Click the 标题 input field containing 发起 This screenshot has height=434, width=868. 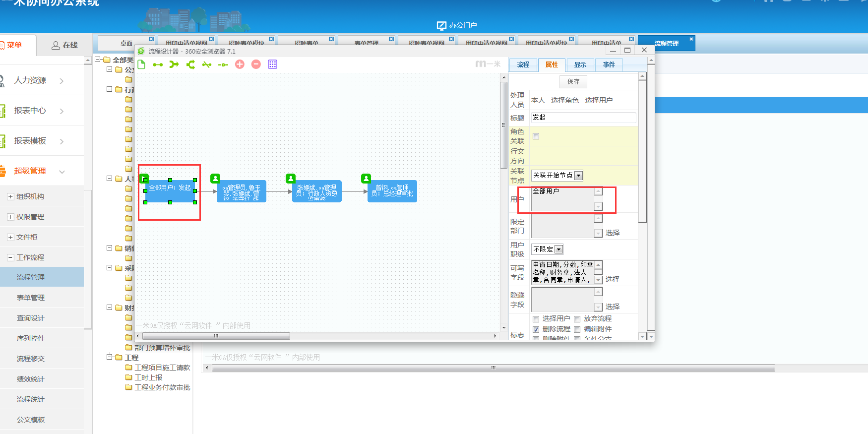pyautogui.click(x=584, y=118)
